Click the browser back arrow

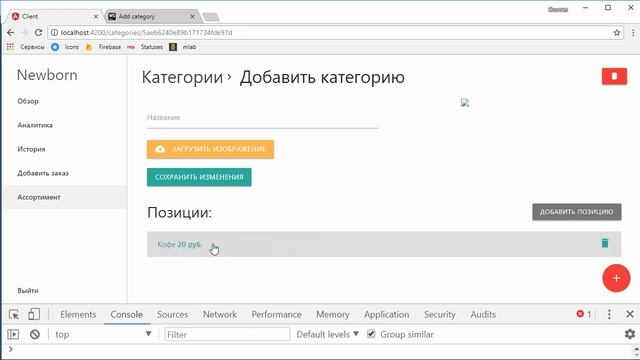(x=11, y=33)
